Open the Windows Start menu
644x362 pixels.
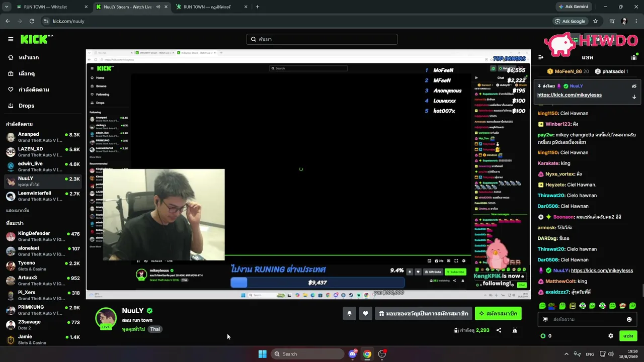[x=262, y=354]
